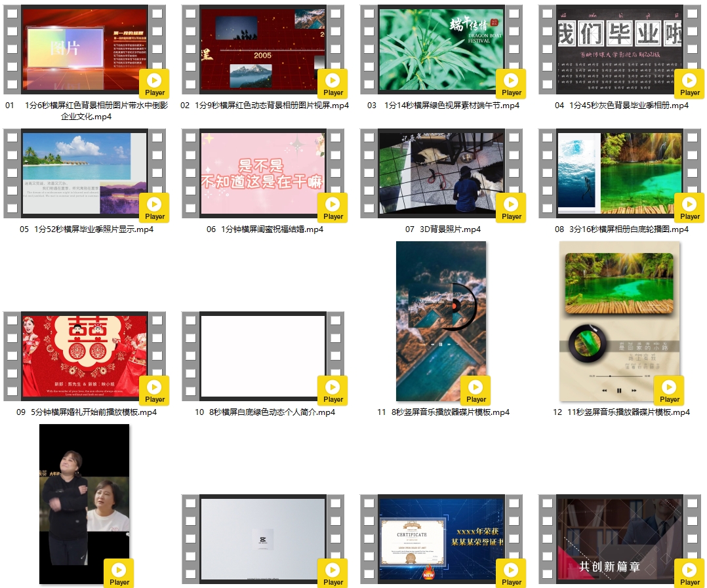707x588 pixels.
Task: Click the filename label 07 3D背景照片.mp4
Action: click(443, 229)
